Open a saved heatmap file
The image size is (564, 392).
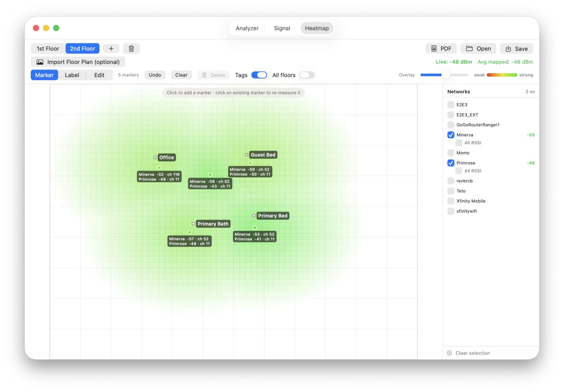point(478,49)
